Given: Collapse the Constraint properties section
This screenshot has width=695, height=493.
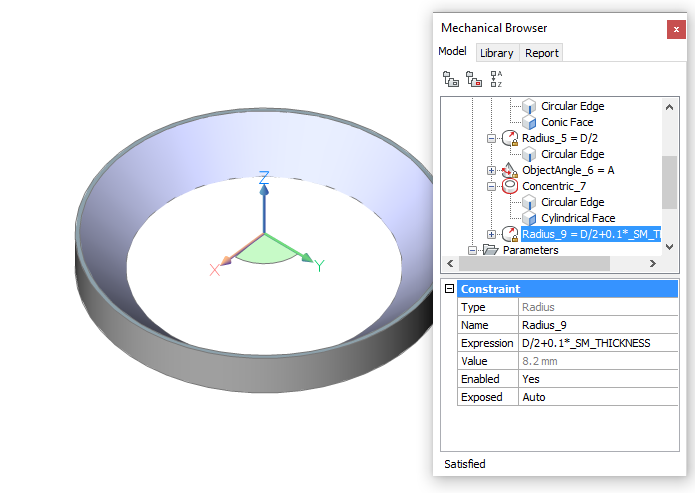Looking at the screenshot, I should 449,289.
